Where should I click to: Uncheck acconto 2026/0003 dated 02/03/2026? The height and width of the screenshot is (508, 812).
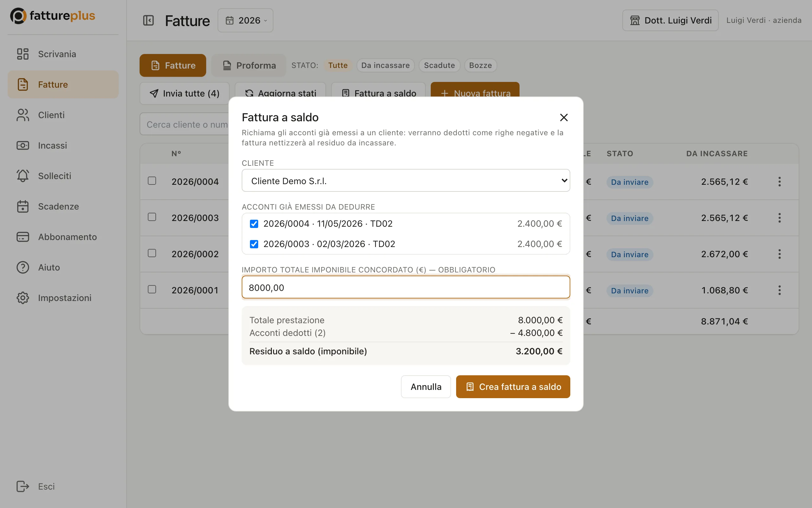pyautogui.click(x=254, y=244)
